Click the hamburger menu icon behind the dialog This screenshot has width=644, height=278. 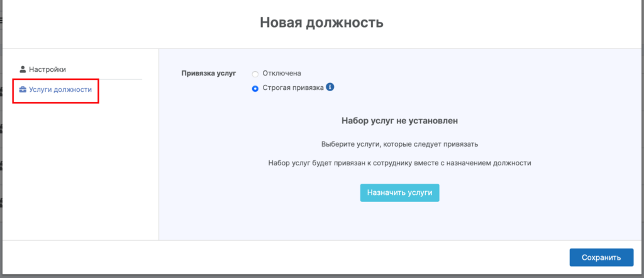pos(1,20)
